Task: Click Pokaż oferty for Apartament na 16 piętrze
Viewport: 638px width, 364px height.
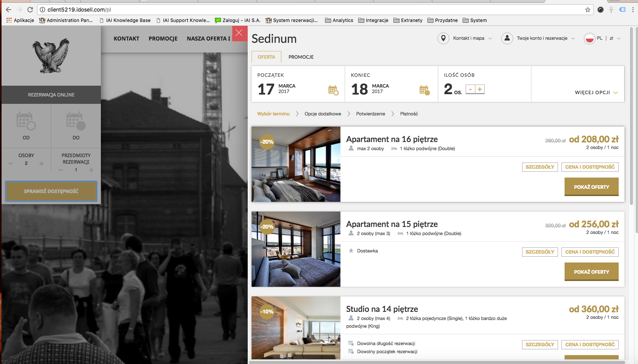Action: tap(591, 187)
